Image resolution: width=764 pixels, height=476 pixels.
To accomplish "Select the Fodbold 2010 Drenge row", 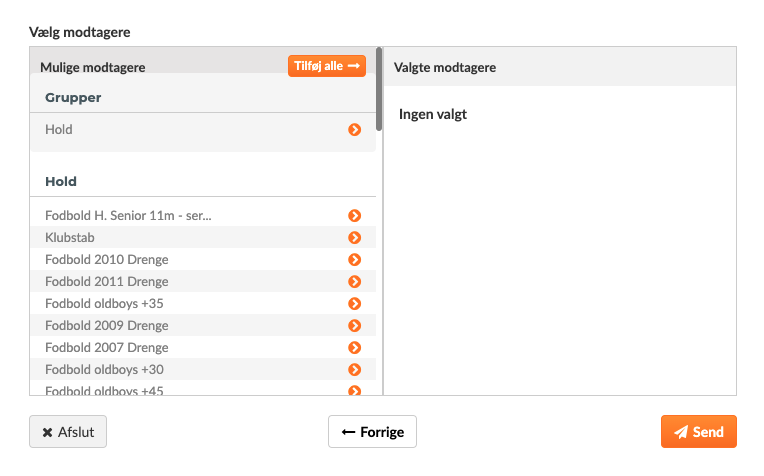I will pos(203,259).
